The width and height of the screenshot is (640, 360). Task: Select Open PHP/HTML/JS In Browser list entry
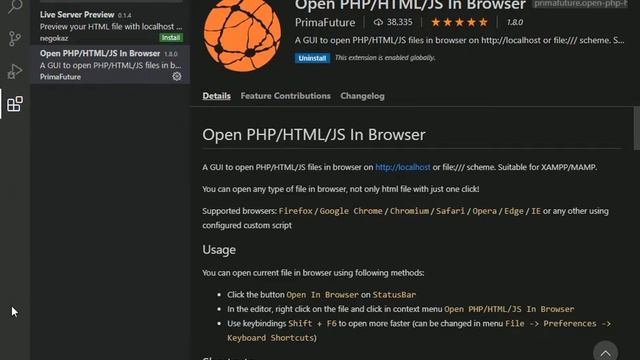point(110,64)
